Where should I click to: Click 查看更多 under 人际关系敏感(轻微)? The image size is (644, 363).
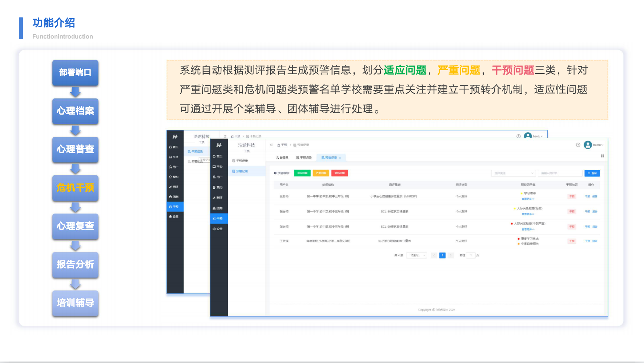point(528,214)
